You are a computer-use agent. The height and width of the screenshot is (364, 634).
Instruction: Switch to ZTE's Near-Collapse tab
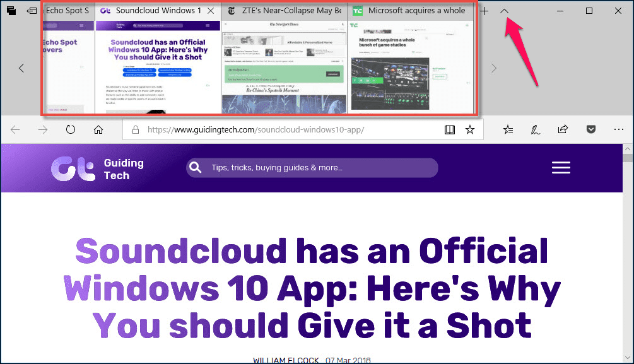point(285,11)
